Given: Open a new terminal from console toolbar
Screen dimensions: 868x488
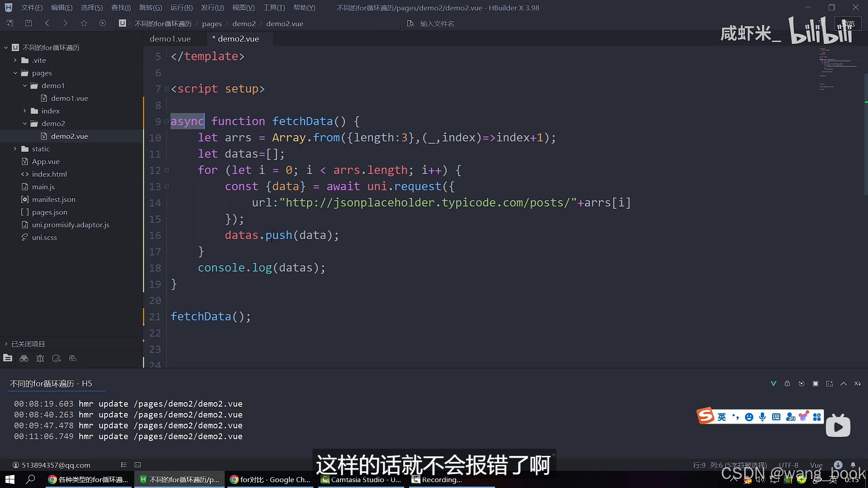Looking at the screenshot, I should (x=830, y=384).
